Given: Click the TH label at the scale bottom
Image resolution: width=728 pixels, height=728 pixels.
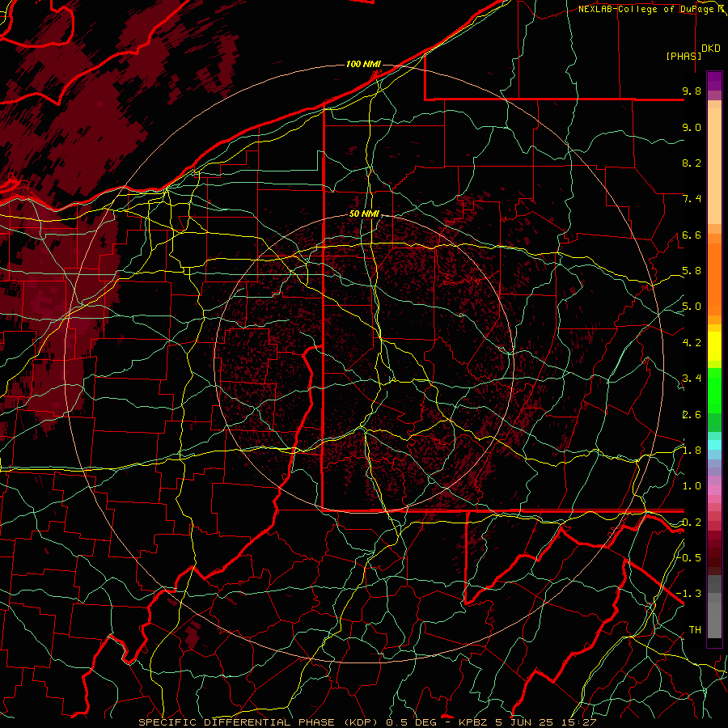Looking at the screenshot, I should point(695,630).
